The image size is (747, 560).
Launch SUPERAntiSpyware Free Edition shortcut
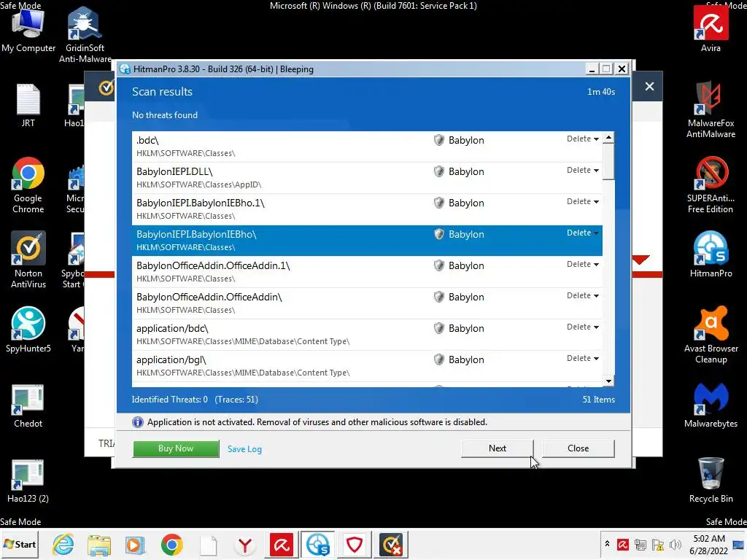coord(711,184)
